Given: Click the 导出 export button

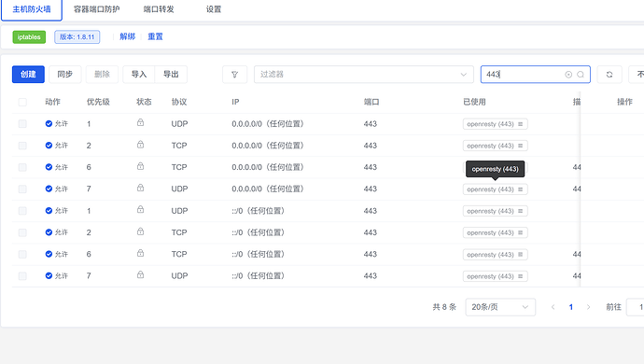Looking at the screenshot, I should pos(171,75).
